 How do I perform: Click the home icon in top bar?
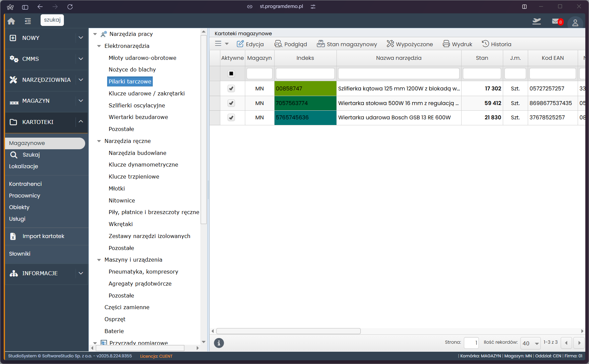11,21
